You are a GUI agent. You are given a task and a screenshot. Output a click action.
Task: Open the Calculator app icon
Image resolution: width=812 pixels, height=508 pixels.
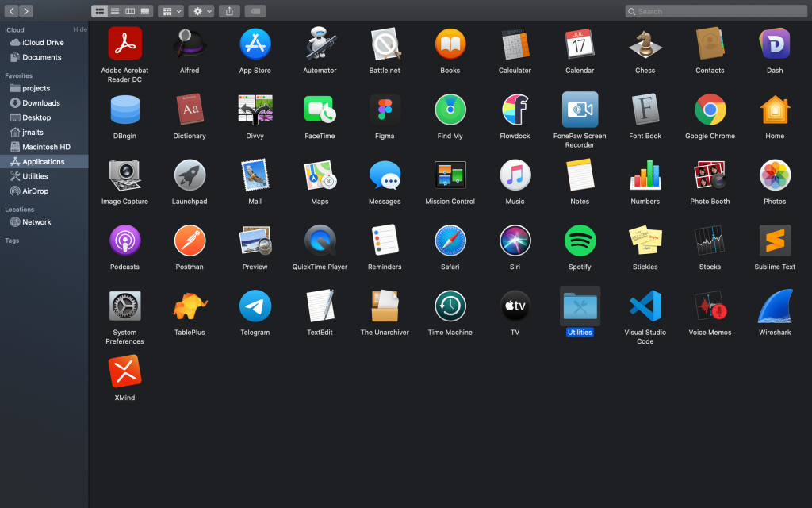click(x=515, y=44)
